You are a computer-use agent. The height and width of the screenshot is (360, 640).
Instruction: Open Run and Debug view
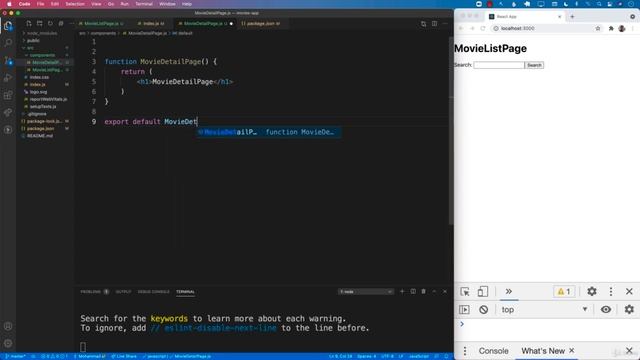coord(8,78)
